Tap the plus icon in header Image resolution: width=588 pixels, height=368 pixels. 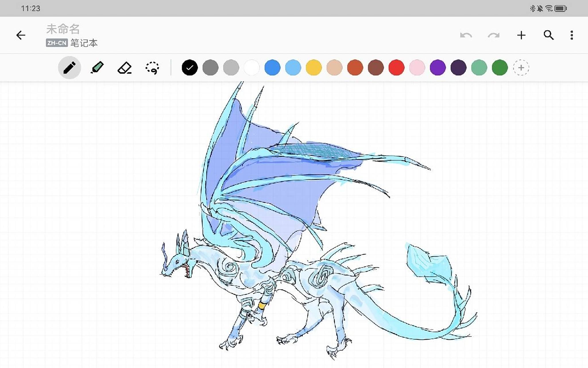click(x=521, y=35)
